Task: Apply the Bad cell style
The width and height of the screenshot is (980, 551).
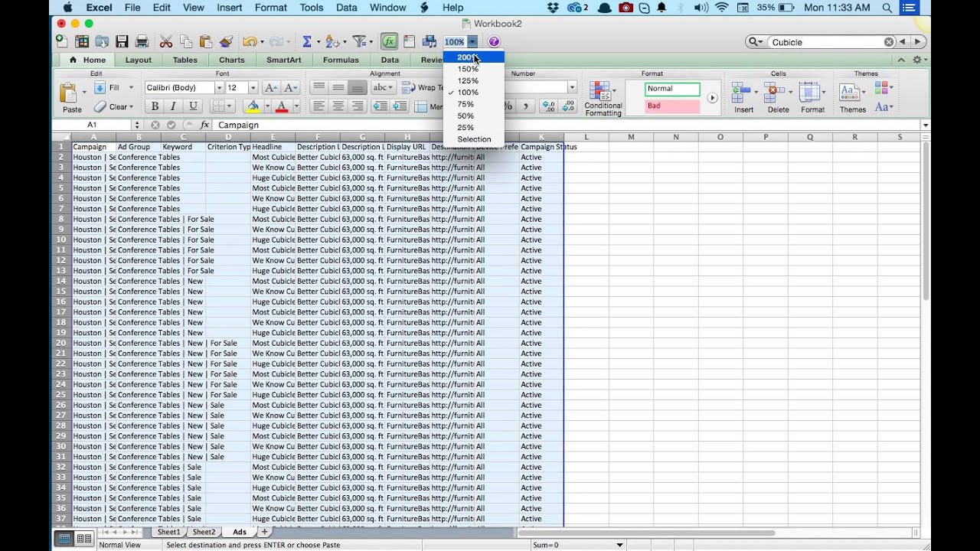Action: point(673,106)
